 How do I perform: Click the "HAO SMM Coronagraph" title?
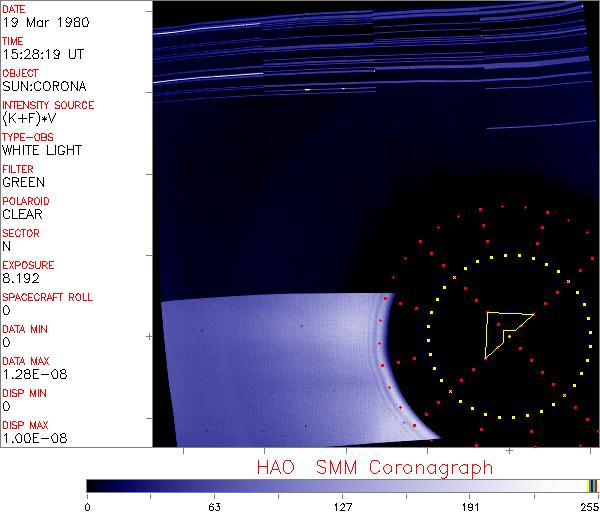click(x=374, y=467)
